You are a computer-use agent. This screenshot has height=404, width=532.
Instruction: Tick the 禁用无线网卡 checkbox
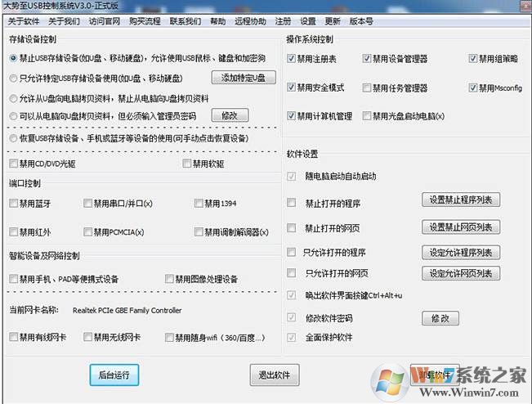[87, 337]
